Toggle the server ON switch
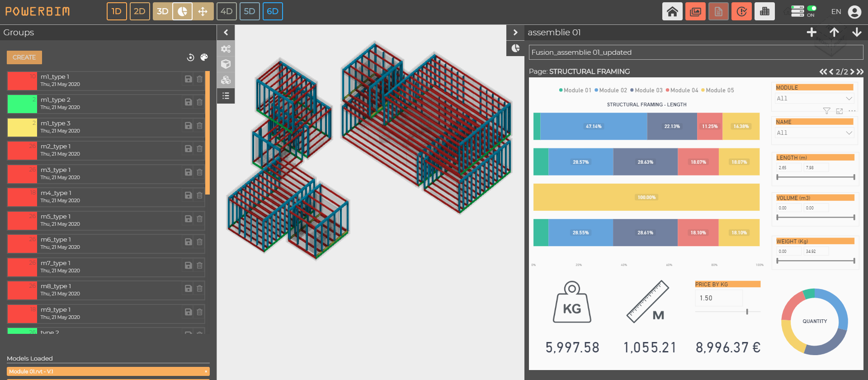The width and height of the screenshot is (868, 380). (811, 8)
